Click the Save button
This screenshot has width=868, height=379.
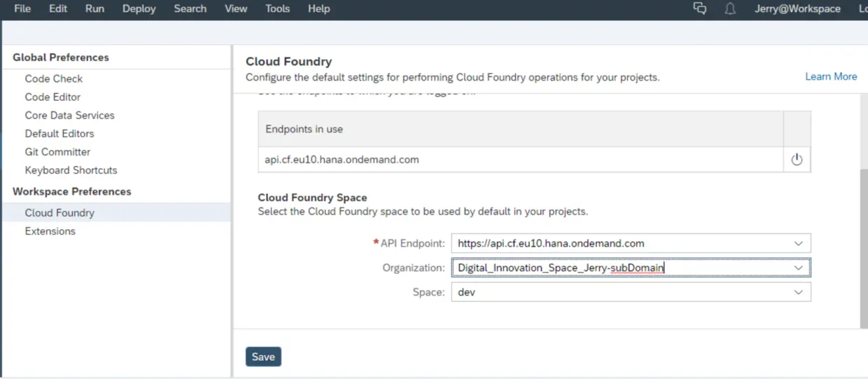[x=263, y=357]
